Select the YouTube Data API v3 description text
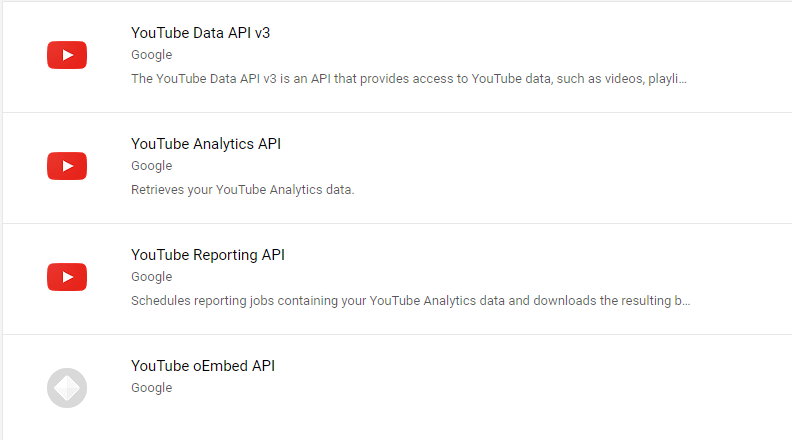This screenshot has width=792, height=440. click(x=409, y=79)
